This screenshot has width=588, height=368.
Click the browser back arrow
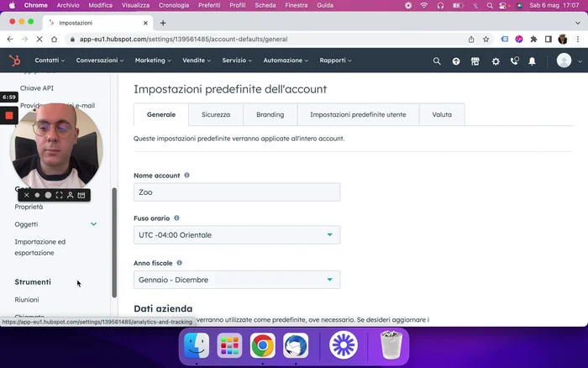[x=10, y=39]
